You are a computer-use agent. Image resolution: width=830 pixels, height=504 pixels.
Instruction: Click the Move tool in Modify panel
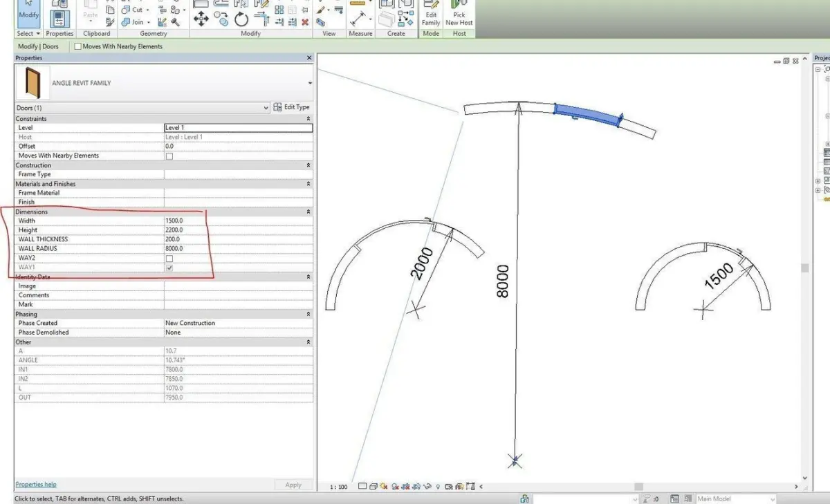click(x=201, y=19)
